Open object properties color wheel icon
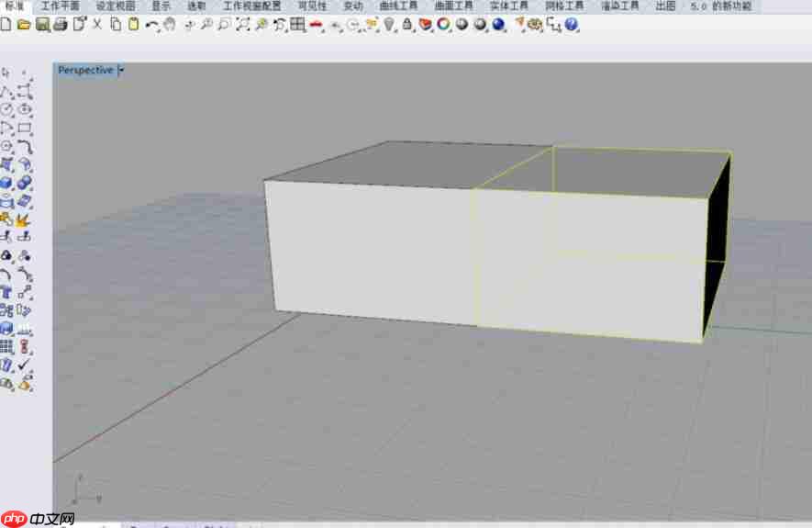 [443, 25]
